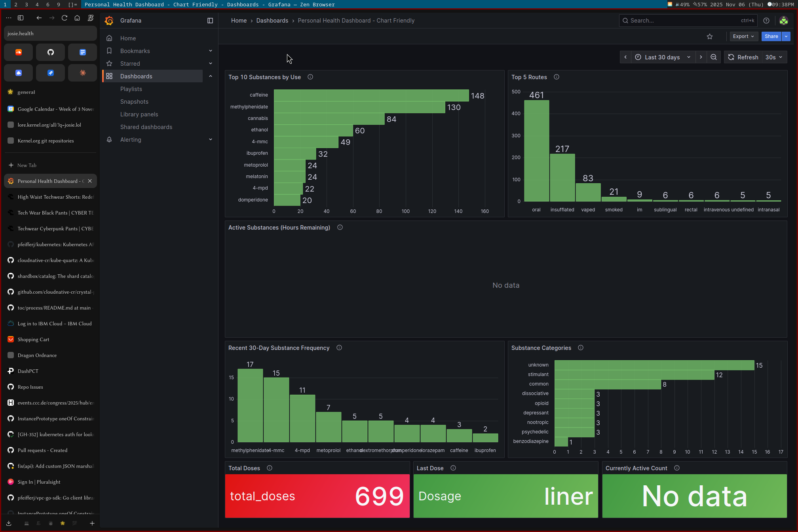Open Library panels menu item
The width and height of the screenshot is (798, 532).
pyautogui.click(x=139, y=114)
